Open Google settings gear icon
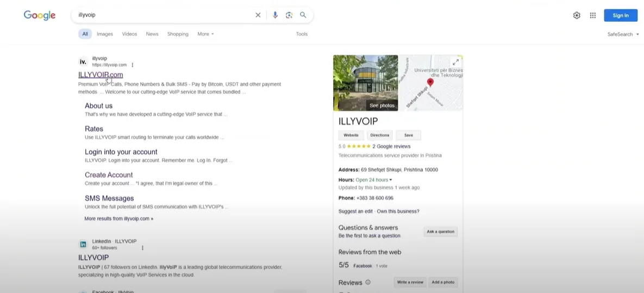 (x=577, y=15)
